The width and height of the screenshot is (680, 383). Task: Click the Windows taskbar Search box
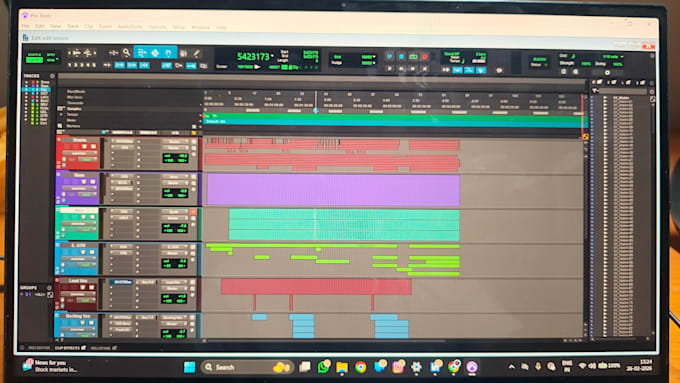pos(247,367)
